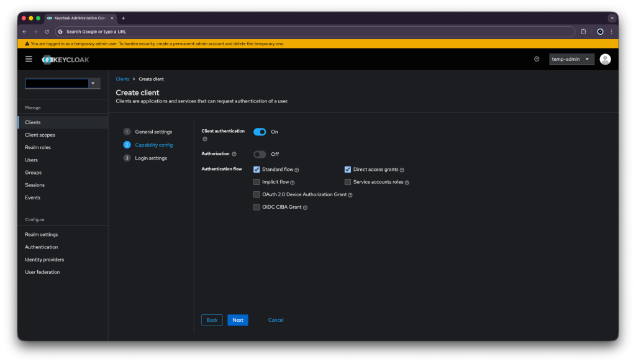Image resolution: width=636 pixels, height=364 pixels.
Task: Open the temp-admin user dropdown
Action: [571, 59]
